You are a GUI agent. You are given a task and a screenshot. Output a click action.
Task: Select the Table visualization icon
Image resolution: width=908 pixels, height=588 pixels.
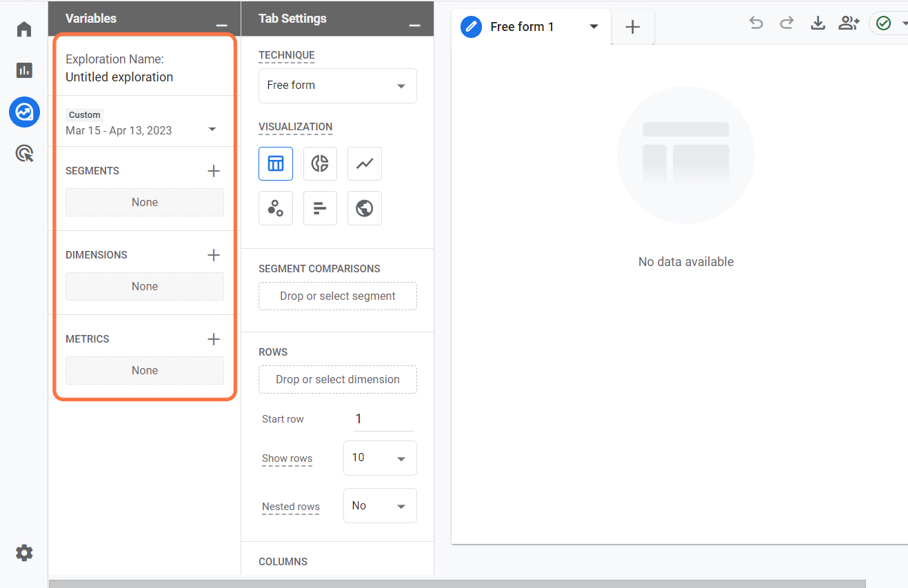[276, 163]
